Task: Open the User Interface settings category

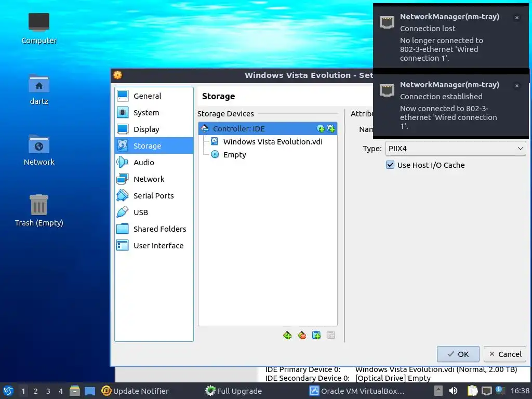Action: coord(154,246)
